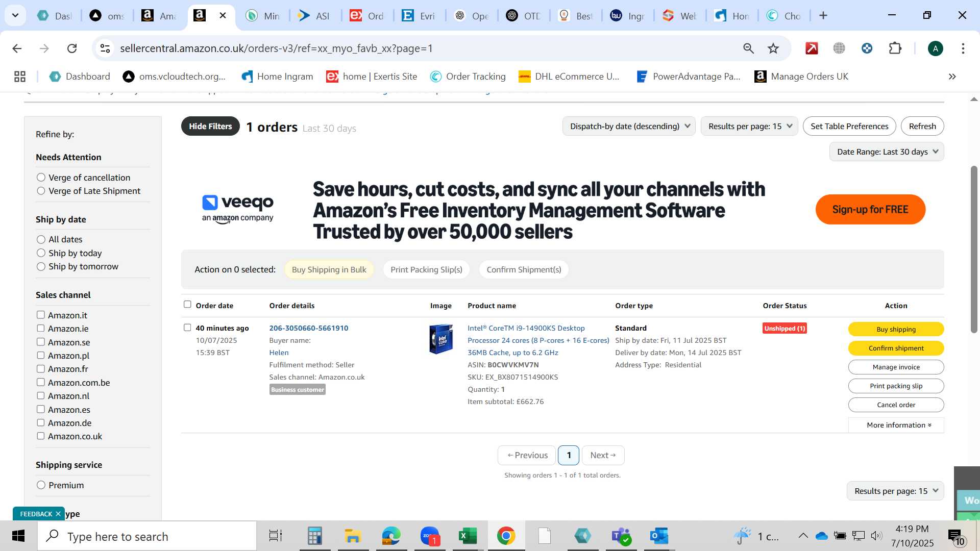Open site information icon in address bar

105,48
